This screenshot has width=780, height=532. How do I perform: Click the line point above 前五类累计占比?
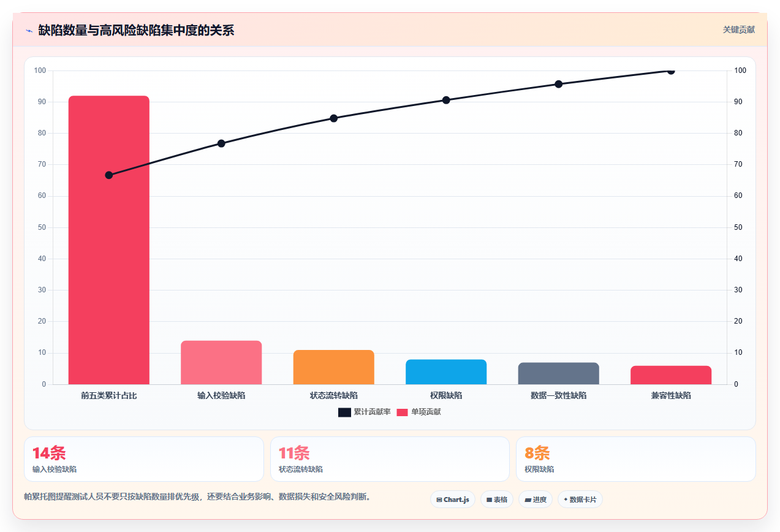109,175
